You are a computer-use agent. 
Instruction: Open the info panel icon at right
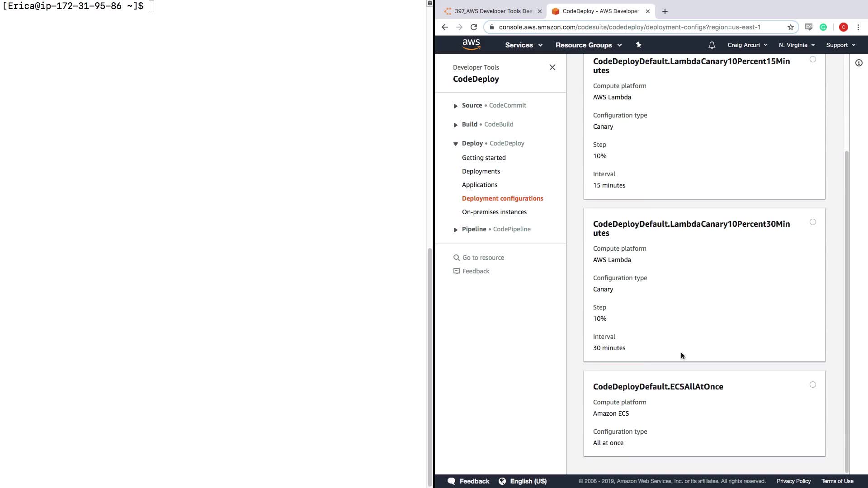pyautogui.click(x=859, y=63)
